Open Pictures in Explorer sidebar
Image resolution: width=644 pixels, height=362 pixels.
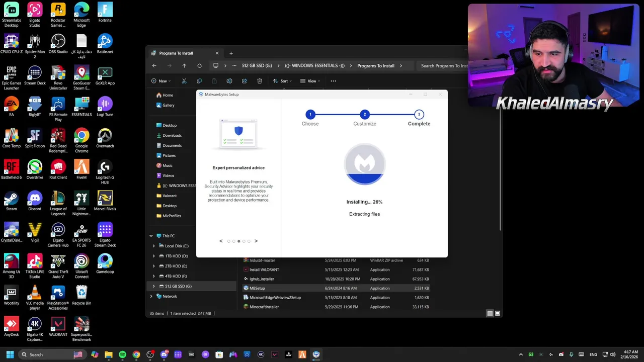coord(166,155)
